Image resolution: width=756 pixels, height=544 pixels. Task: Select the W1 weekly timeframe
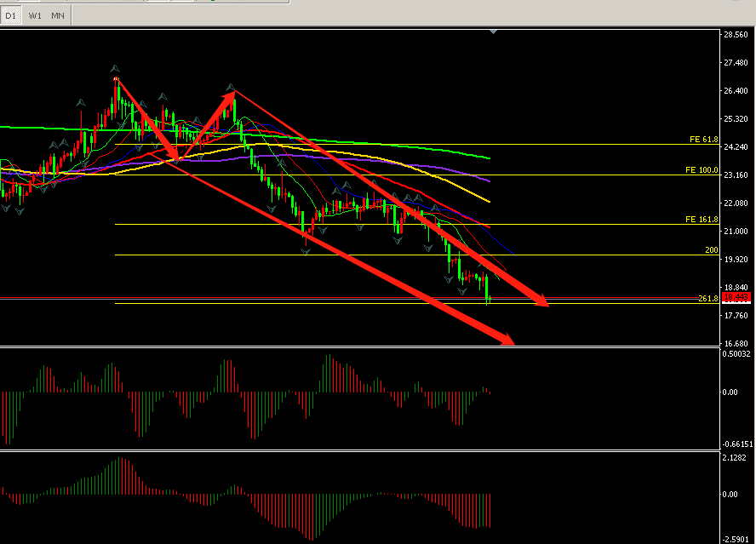click(35, 15)
